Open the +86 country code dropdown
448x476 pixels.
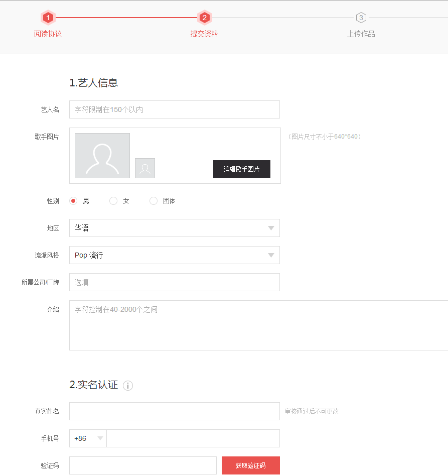(87, 438)
